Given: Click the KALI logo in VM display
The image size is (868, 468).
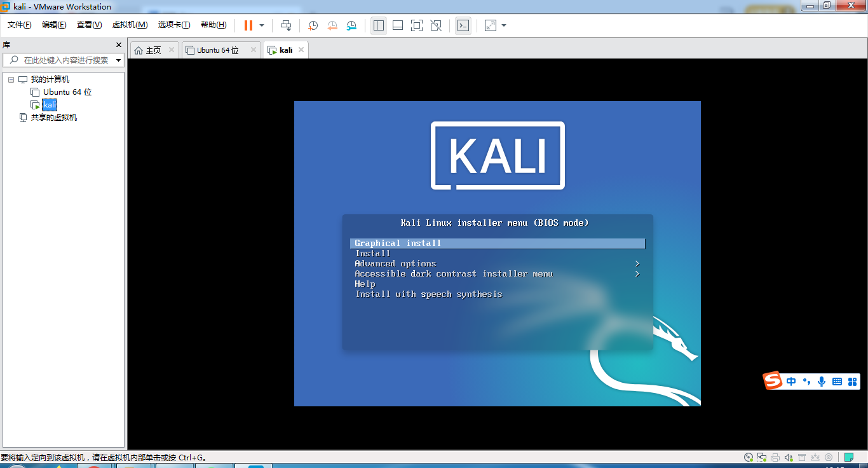Looking at the screenshot, I should coord(498,156).
